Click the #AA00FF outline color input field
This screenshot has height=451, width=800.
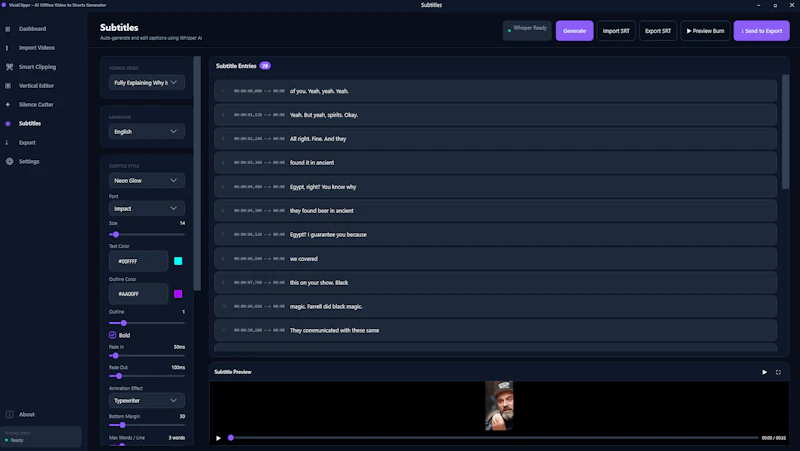138,294
